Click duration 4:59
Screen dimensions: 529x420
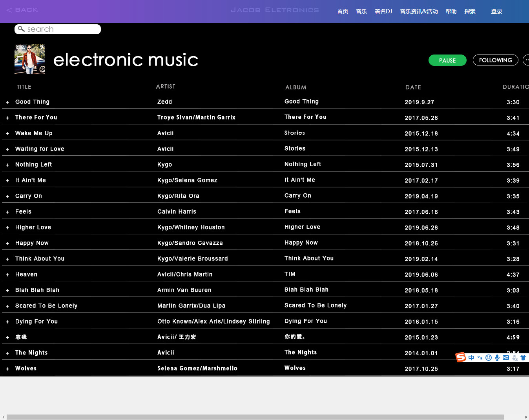pyautogui.click(x=513, y=338)
